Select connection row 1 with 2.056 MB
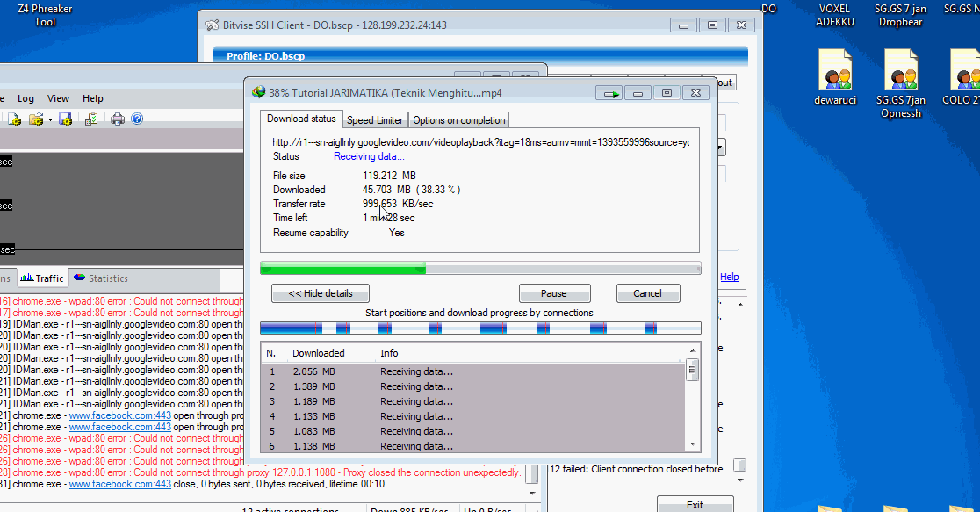Screen dimensions: 980x512 [473, 371]
